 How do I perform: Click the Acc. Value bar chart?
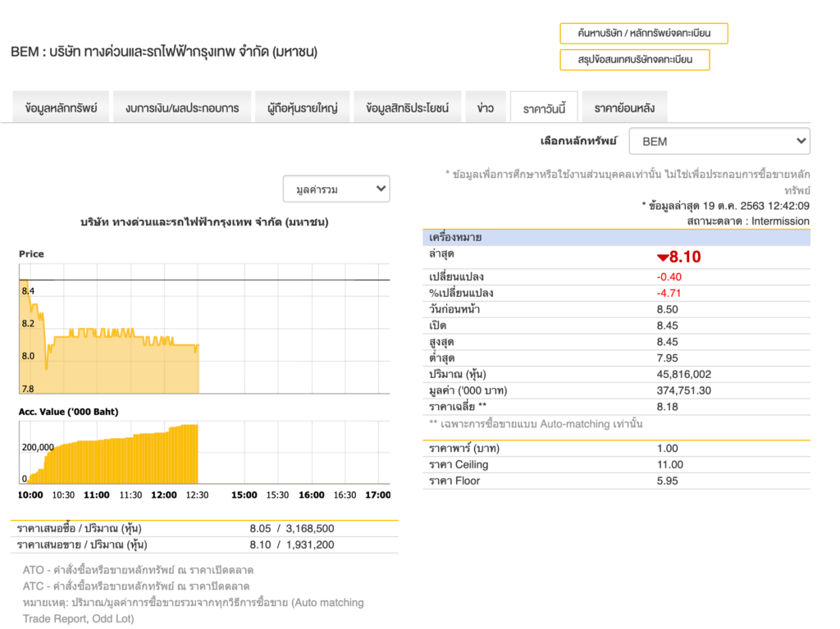[123, 455]
